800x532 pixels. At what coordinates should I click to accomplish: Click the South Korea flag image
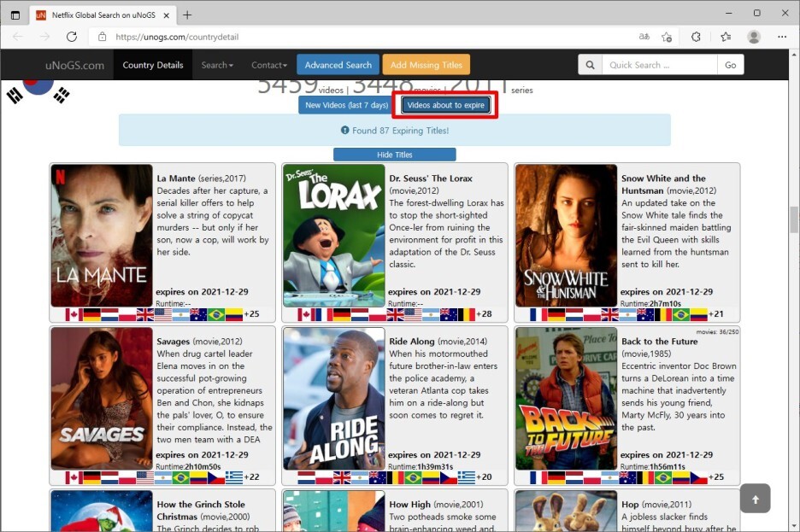click(x=38, y=91)
